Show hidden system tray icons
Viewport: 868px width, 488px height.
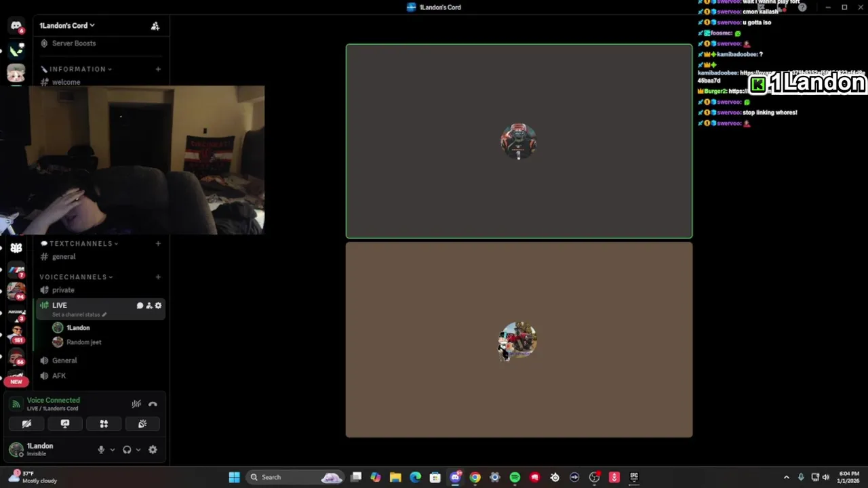pos(787,477)
